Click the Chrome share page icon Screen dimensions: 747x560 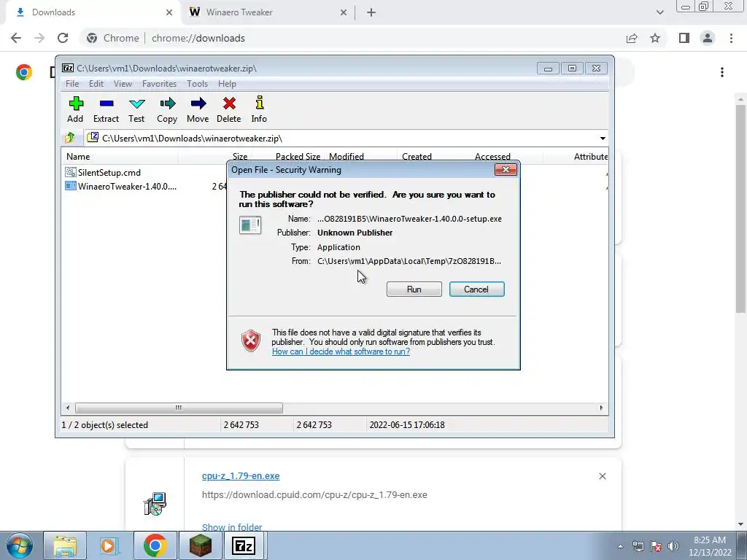(632, 38)
